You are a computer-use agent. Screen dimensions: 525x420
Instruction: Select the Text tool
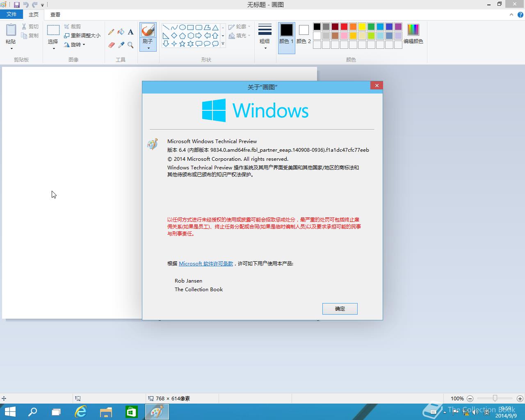130,32
